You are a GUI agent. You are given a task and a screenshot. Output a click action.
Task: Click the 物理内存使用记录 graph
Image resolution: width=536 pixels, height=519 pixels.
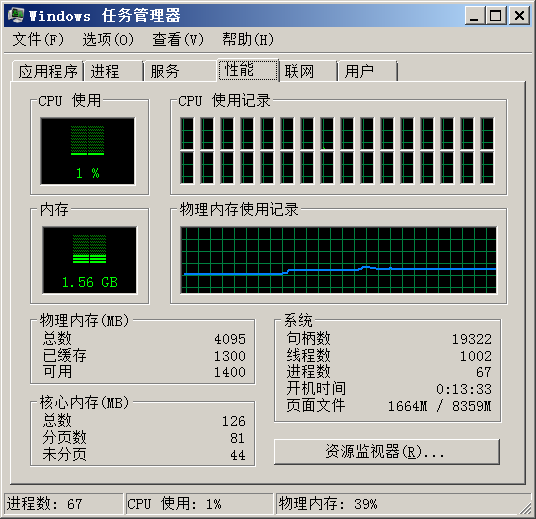(x=338, y=260)
